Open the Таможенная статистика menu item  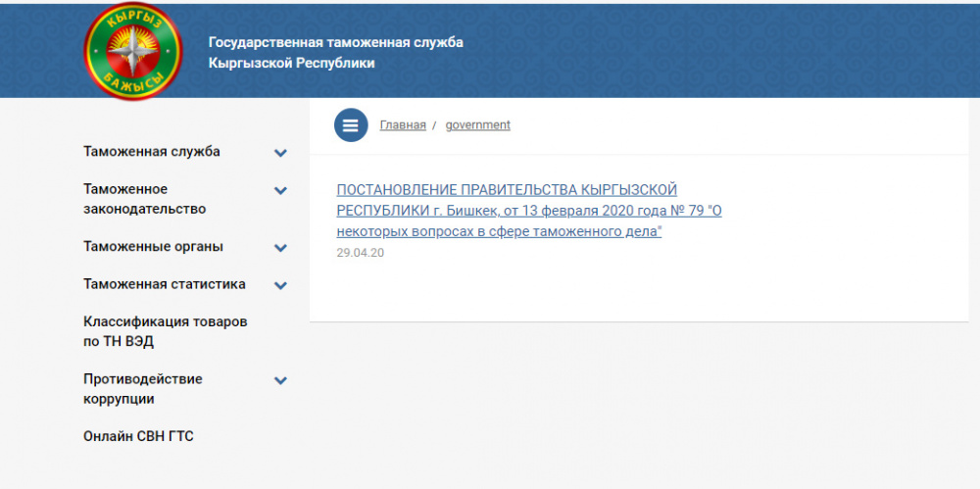coord(164,284)
